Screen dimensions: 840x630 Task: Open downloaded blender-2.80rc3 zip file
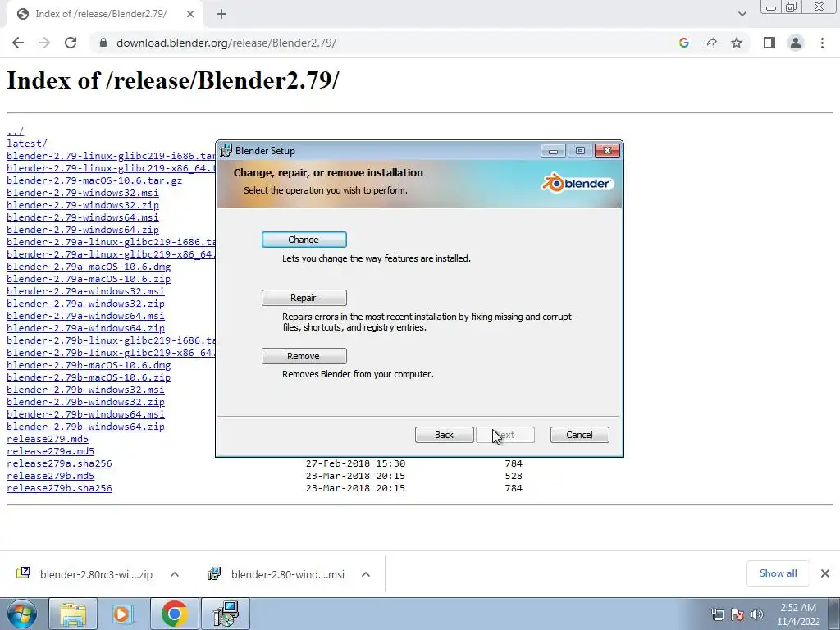[x=84, y=574]
